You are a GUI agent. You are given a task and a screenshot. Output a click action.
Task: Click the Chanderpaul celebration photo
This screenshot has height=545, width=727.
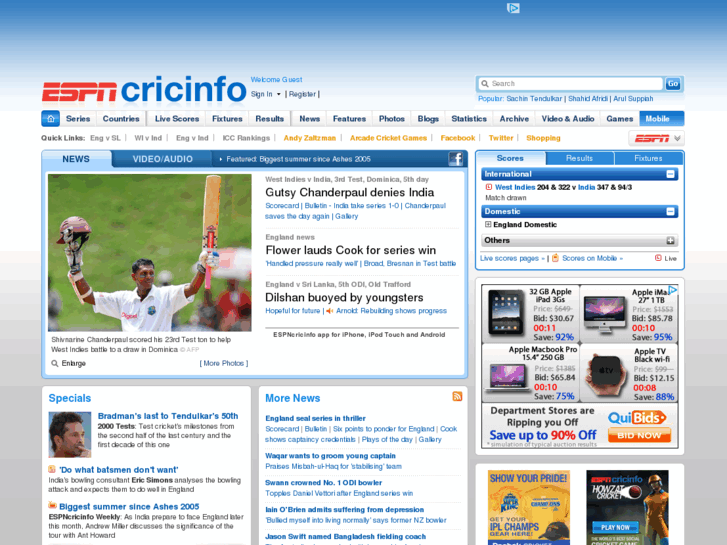coord(150,253)
